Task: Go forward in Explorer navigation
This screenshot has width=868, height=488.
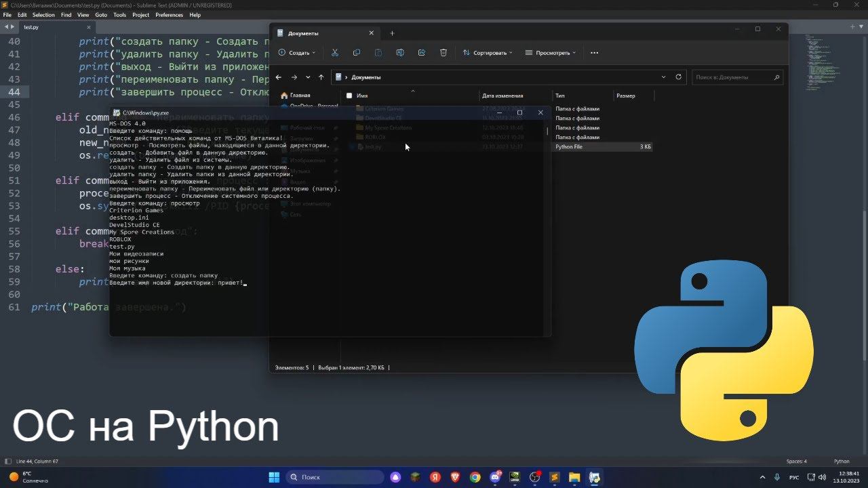Action: coord(294,77)
